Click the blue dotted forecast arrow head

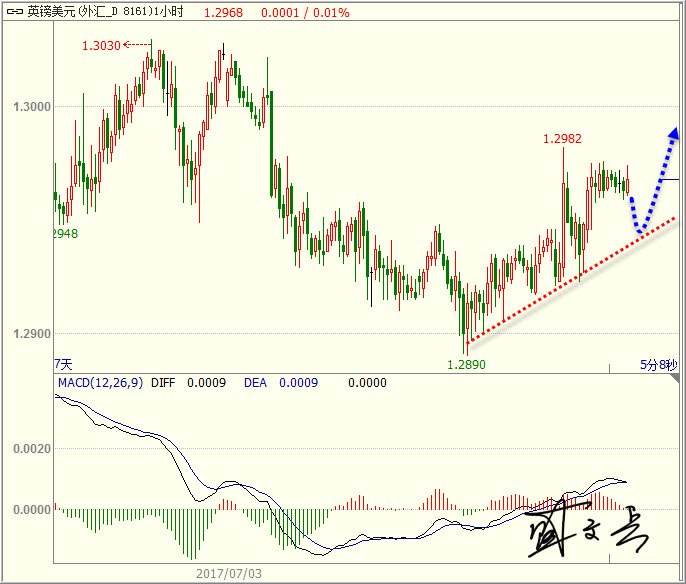[674, 132]
